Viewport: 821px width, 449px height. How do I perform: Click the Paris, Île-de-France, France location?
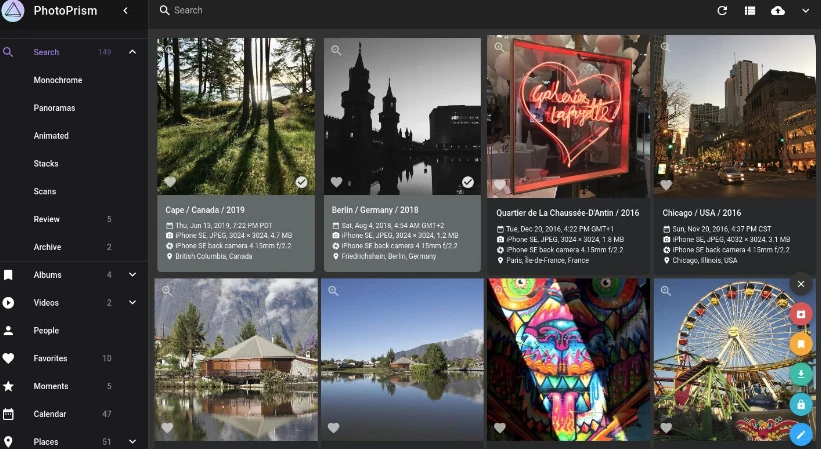(x=548, y=260)
